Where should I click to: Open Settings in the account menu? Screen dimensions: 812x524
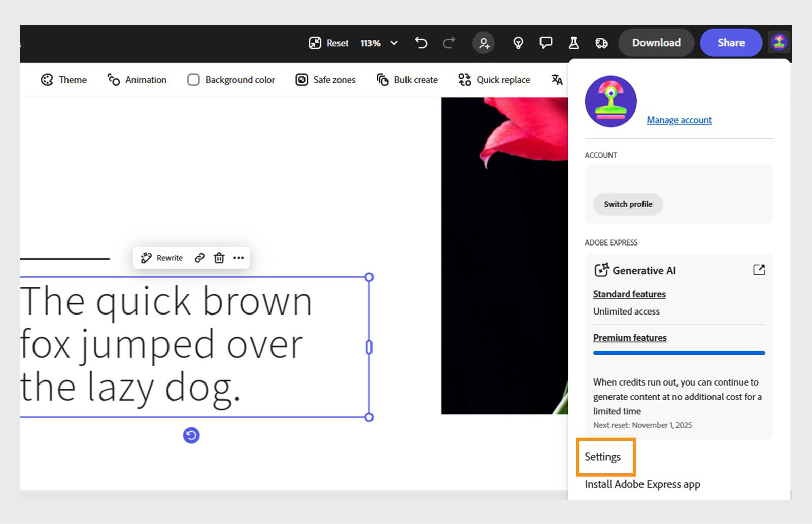click(x=602, y=457)
